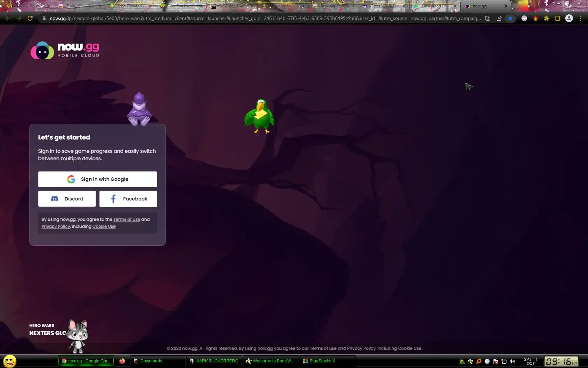Click the security flag tray icon

click(496, 361)
